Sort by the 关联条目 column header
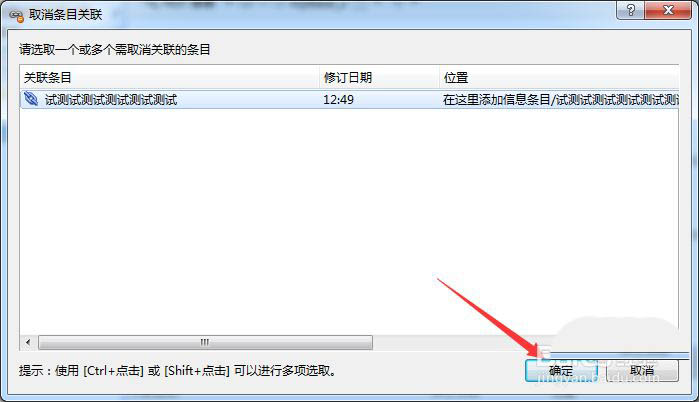The width and height of the screenshot is (699, 402). [170, 78]
